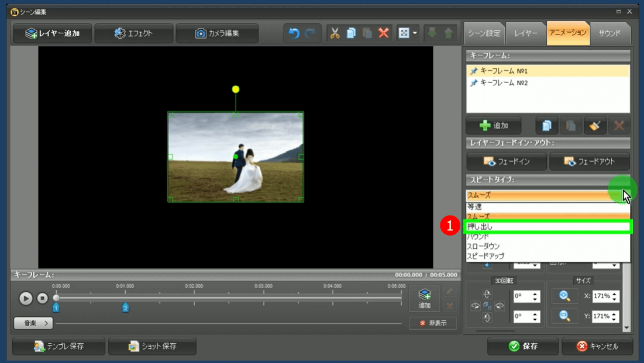Switch to the レイヤー tab
This screenshot has width=644, height=363.
pyautogui.click(x=526, y=33)
